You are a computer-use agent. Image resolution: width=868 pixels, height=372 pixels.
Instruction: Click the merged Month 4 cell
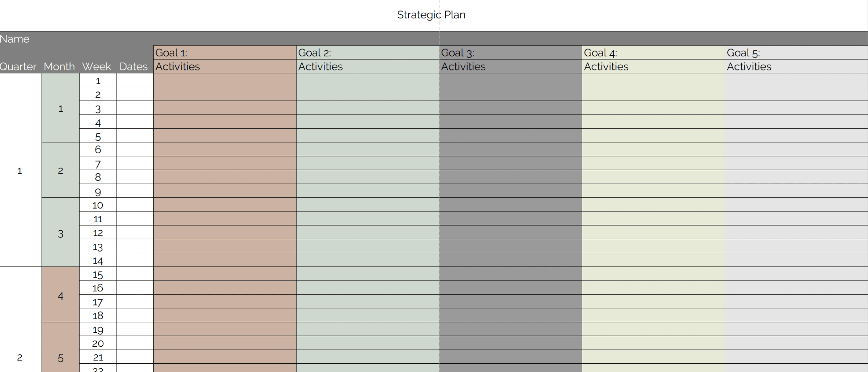point(60,295)
